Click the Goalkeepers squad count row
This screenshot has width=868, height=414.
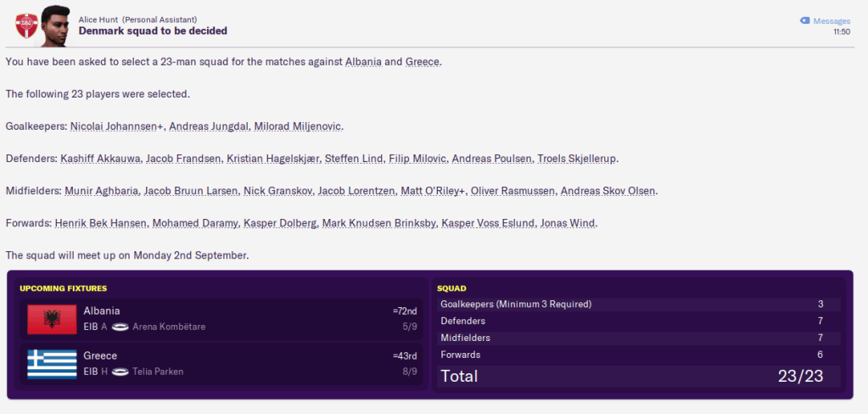[640, 305]
